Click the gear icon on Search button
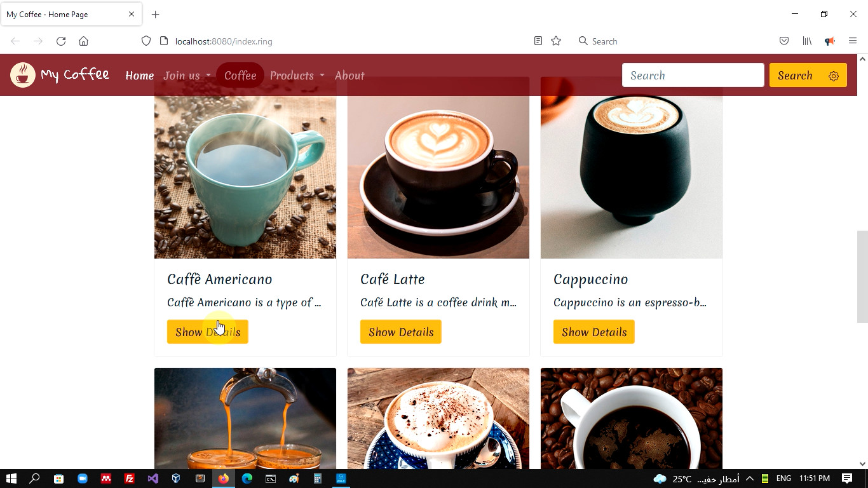This screenshot has width=868, height=488. [x=834, y=76]
